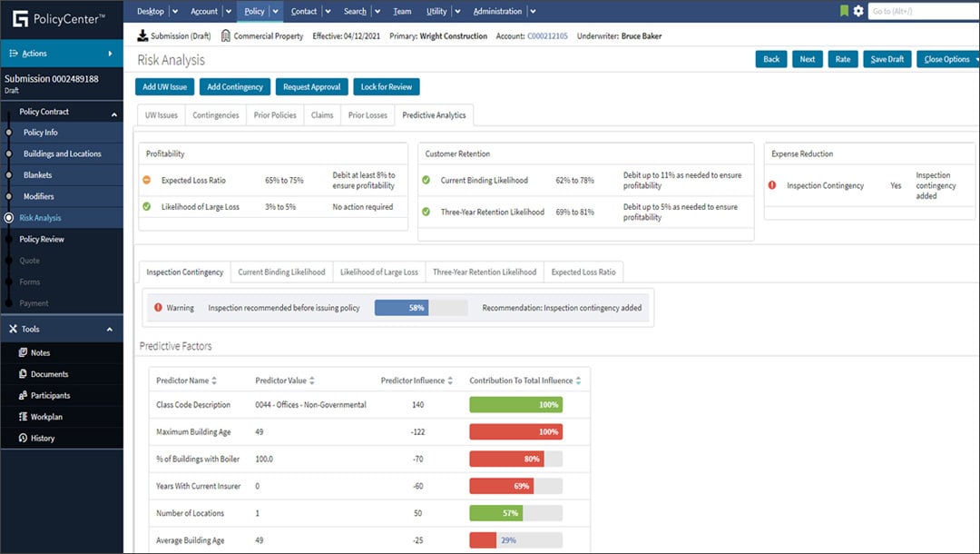Switch to the Prior Losses tab
980x554 pixels.
(x=367, y=115)
